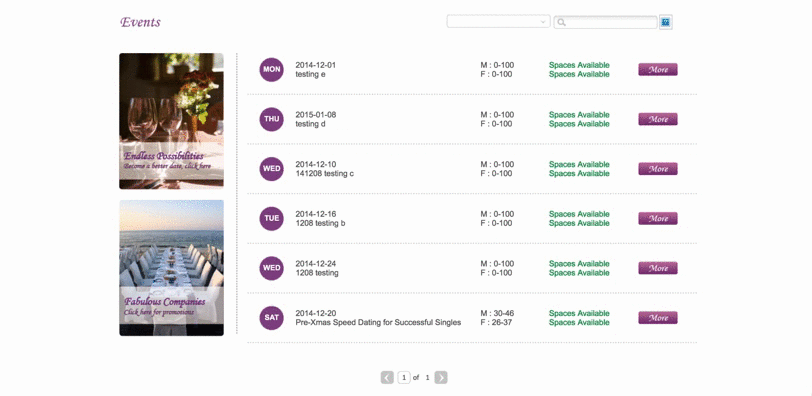
Task: Select Pre-Xmas Speed Dating event title
Action: click(x=378, y=322)
